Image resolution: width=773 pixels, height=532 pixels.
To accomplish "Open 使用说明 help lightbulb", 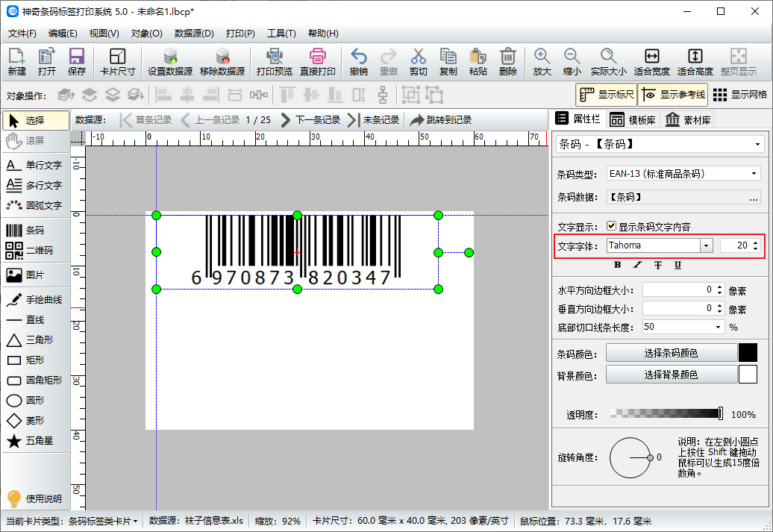I will [34, 498].
